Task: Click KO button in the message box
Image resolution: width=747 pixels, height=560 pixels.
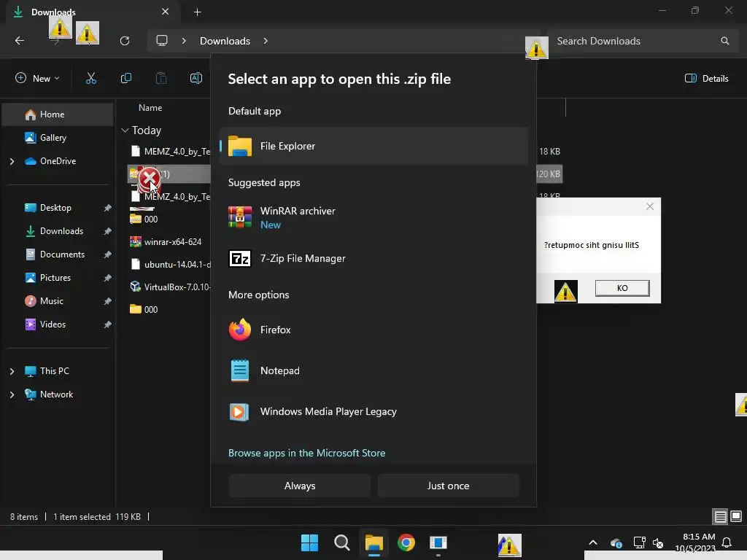Action: click(622, 288)
